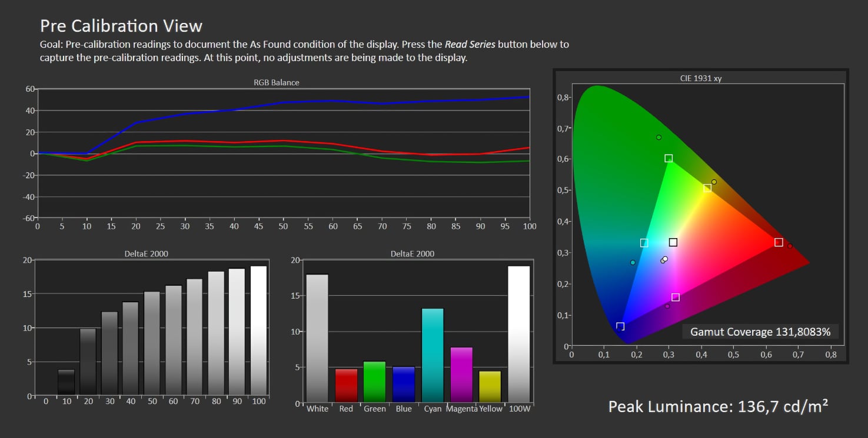Screen dimensions: 868x438
Task: Click blue target square in CIE diagram
Action: (620, 326)
